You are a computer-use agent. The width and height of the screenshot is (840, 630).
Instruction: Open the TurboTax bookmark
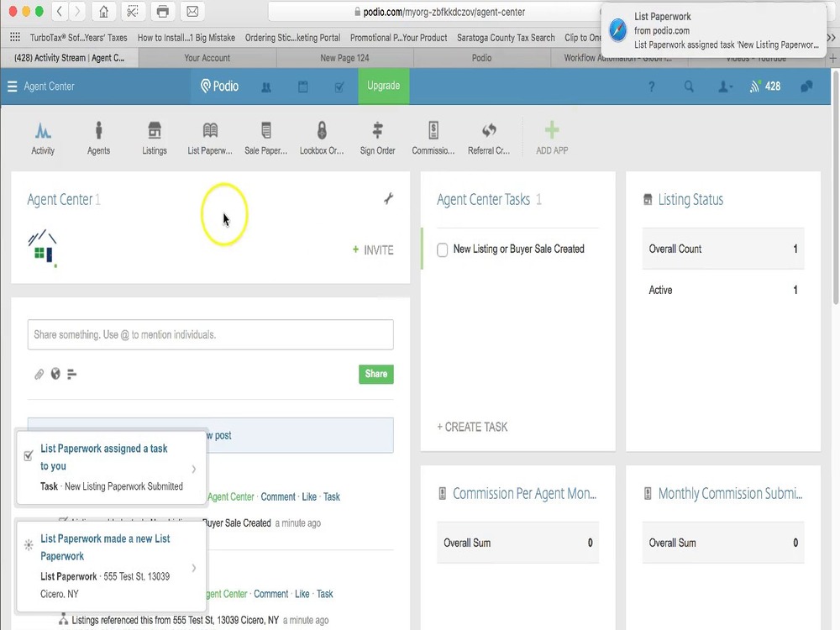[x=78, y=38]
